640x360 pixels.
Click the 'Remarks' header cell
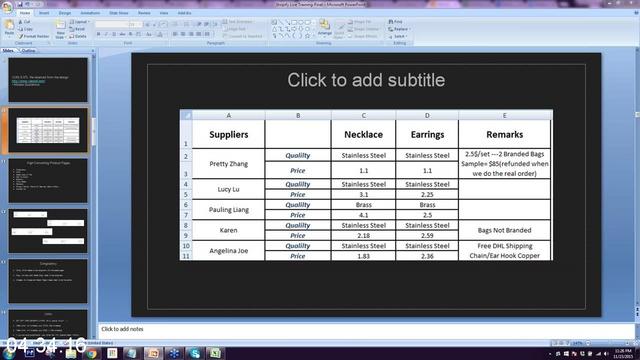504,134
